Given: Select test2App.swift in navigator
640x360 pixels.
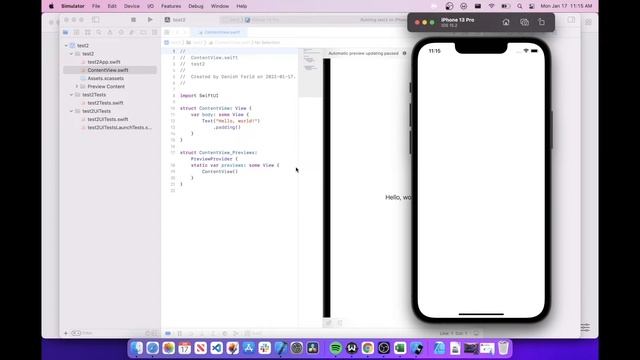Looking at the screenshot, I should 104,62.
